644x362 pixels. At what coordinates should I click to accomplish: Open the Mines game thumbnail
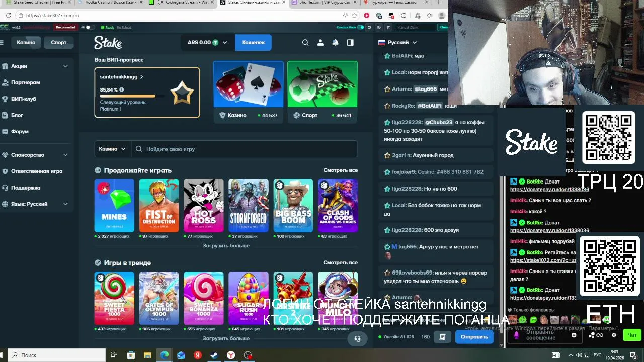coord(114,206)
